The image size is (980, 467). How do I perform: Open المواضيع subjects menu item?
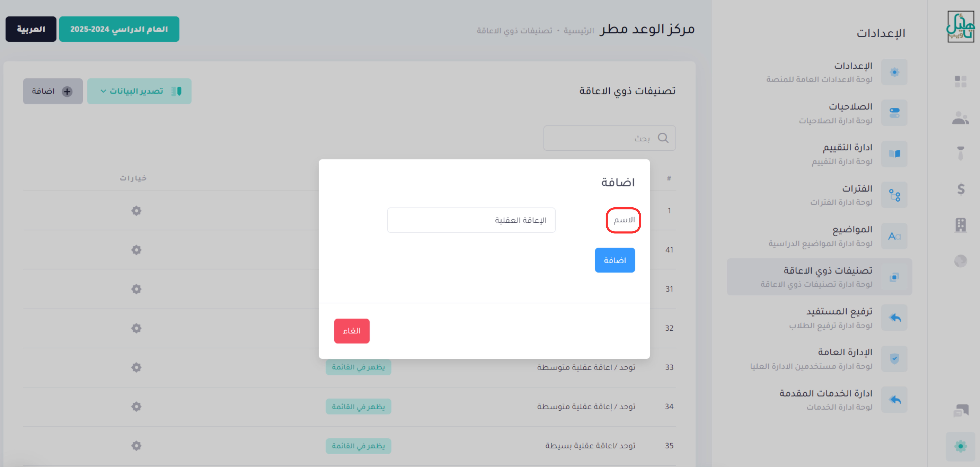(x=819, y=236)
